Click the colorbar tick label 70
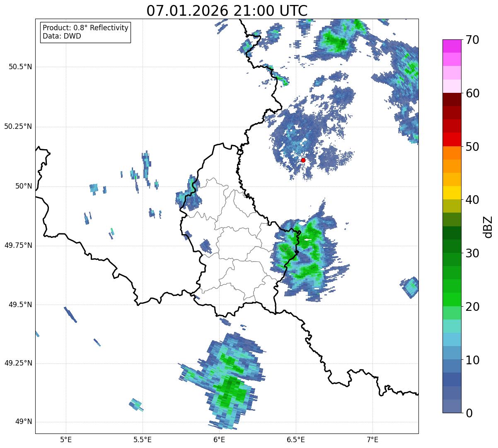Image resolution: width=498 pixels, height=448 pixels. [472, 40]
